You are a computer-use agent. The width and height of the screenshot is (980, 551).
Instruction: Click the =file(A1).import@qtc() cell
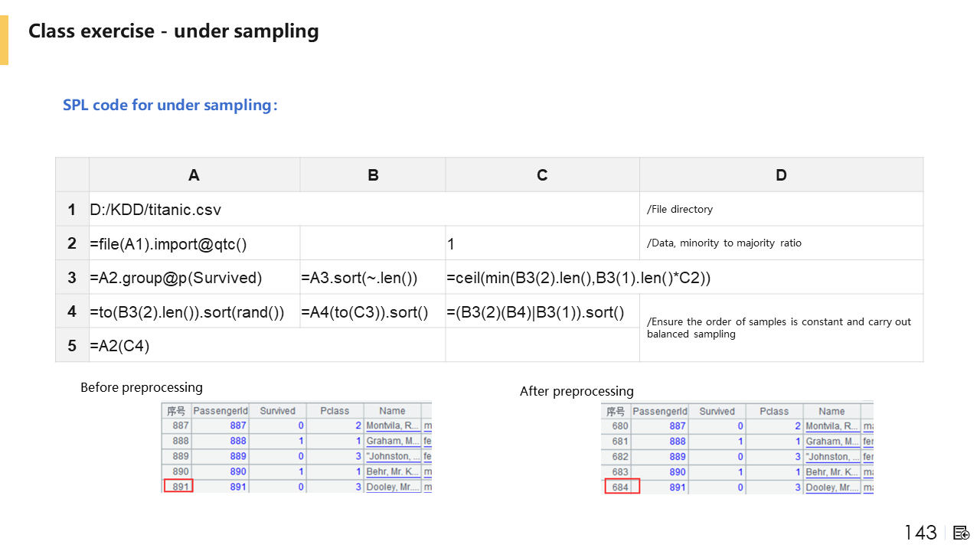168,244
